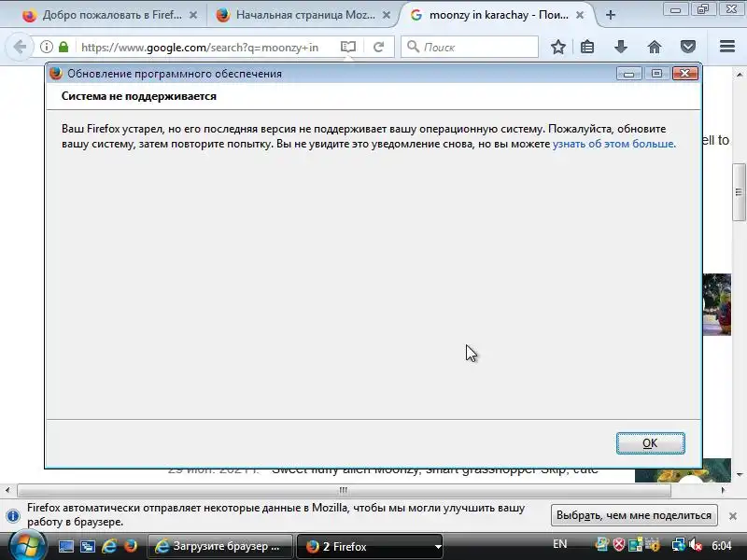
Task: Launch Internet Explorer from quick launch
Action: (x=109, y=546)
